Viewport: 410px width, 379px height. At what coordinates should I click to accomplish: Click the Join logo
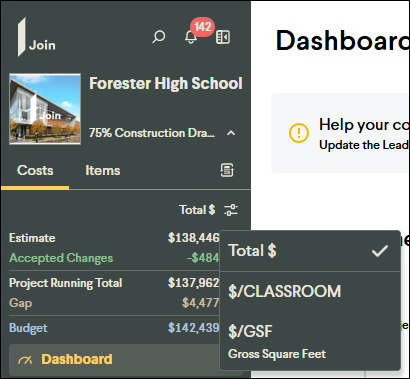click(37, 37)
